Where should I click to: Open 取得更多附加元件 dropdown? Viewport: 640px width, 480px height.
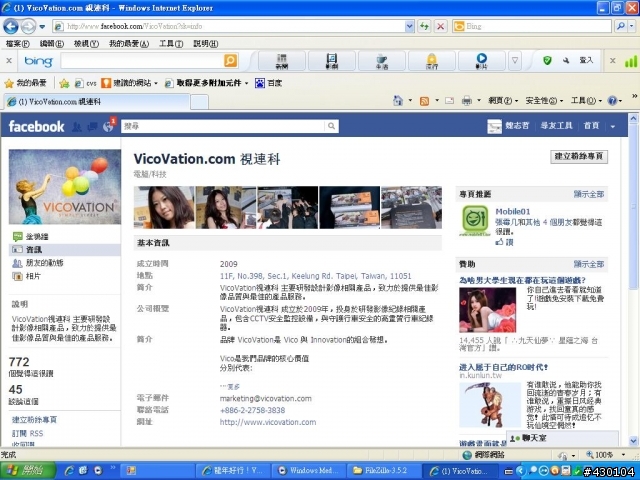click(x=206, y=83)
